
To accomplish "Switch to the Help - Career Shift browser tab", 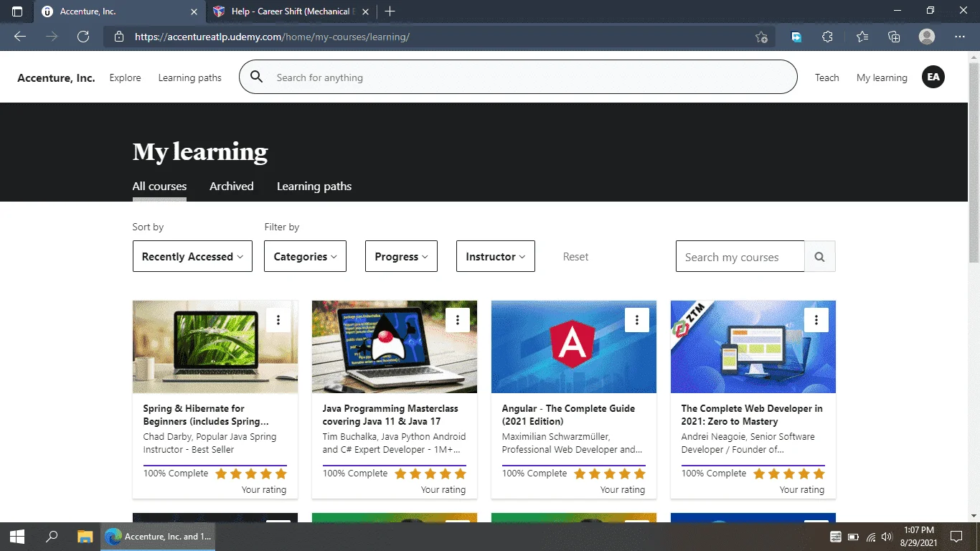I will pyautogui.click(x=291, y=11).
